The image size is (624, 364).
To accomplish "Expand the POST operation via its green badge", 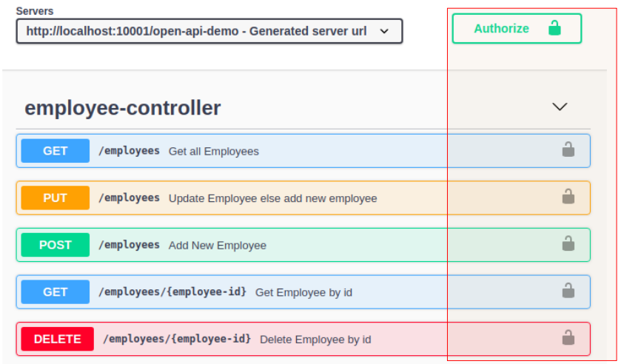I will 56,245.
